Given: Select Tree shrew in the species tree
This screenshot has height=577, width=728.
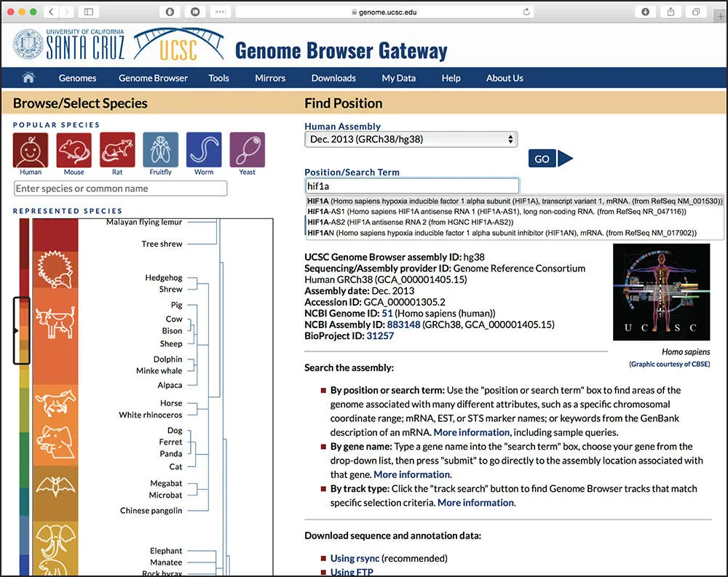Looking at the screenshot, I should tap(162, 244).
